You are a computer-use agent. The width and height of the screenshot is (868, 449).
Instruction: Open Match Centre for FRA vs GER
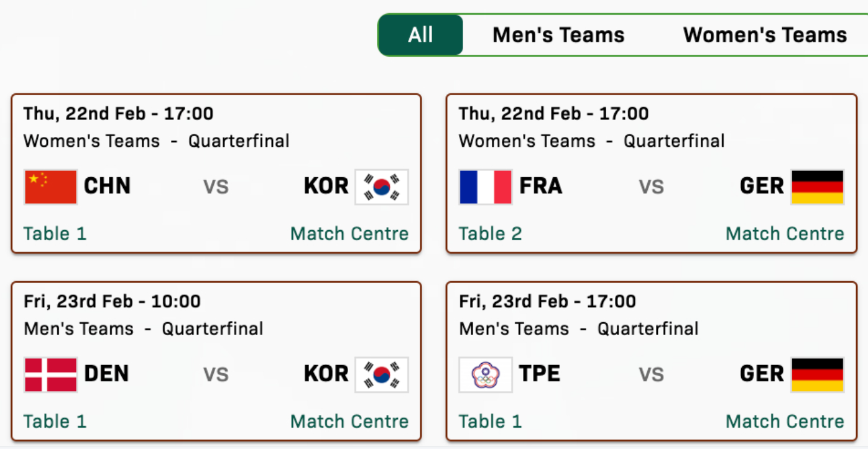click(x=785, y=234)
